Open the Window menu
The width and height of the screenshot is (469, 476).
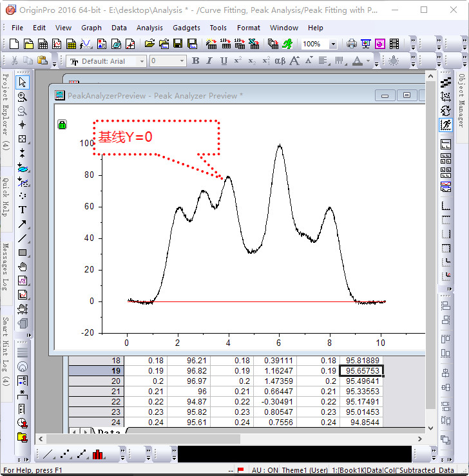tap(284, 28)
